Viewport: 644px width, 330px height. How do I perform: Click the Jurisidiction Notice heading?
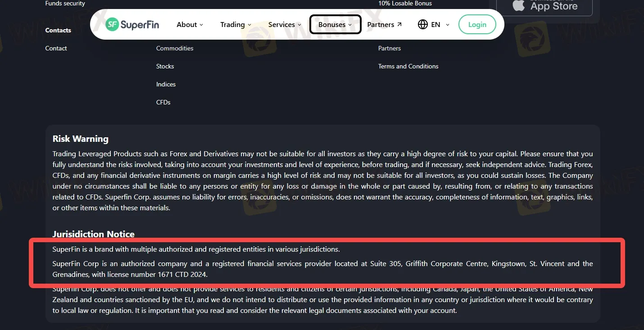coord(94,234)
